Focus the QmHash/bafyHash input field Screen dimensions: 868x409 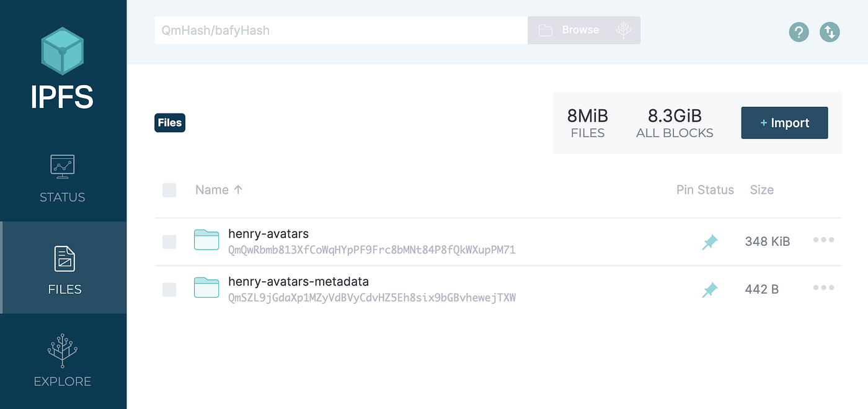click(x=341, y=30)
